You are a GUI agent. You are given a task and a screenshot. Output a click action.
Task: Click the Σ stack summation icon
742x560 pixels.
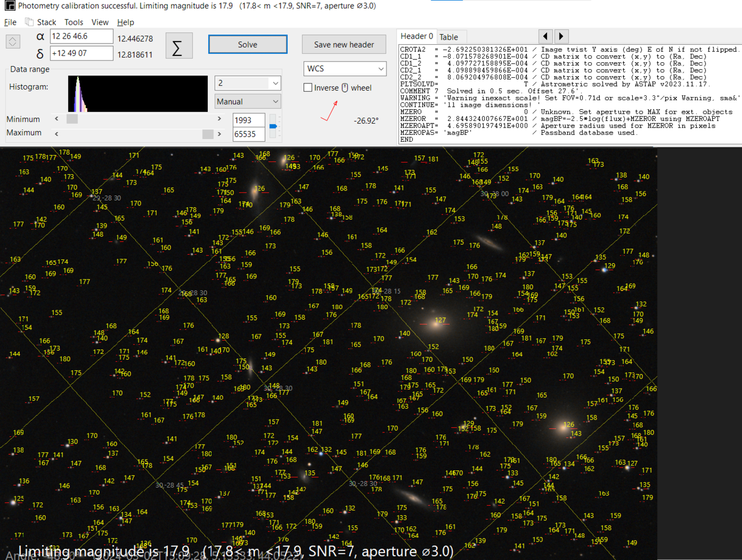tap(179, 45)
